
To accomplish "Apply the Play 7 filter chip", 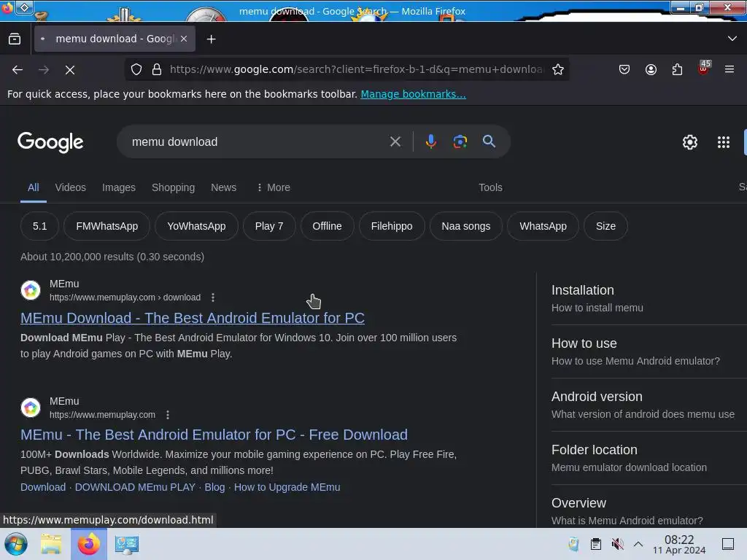I will coord(269,226).
